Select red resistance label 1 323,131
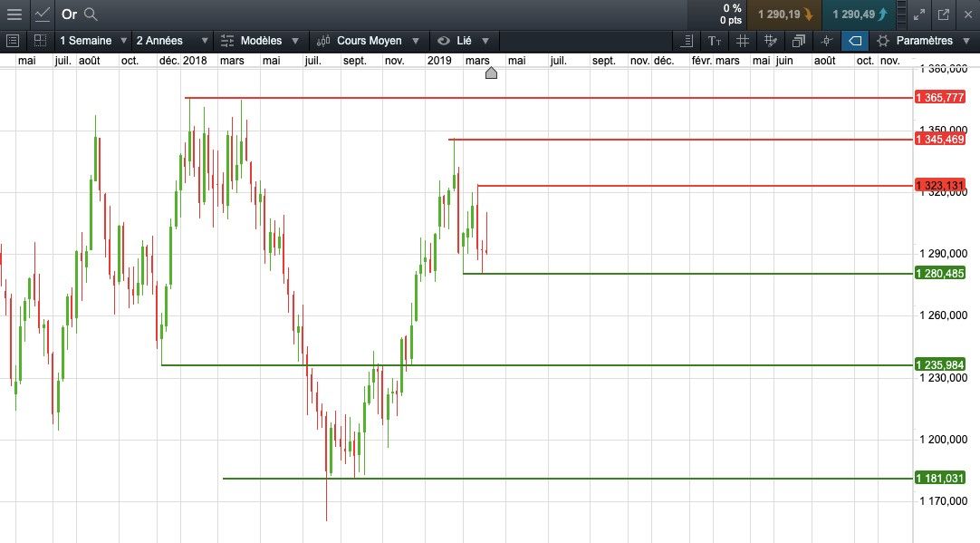The height and width of the screenshot is (543, 980). [940, 185]
